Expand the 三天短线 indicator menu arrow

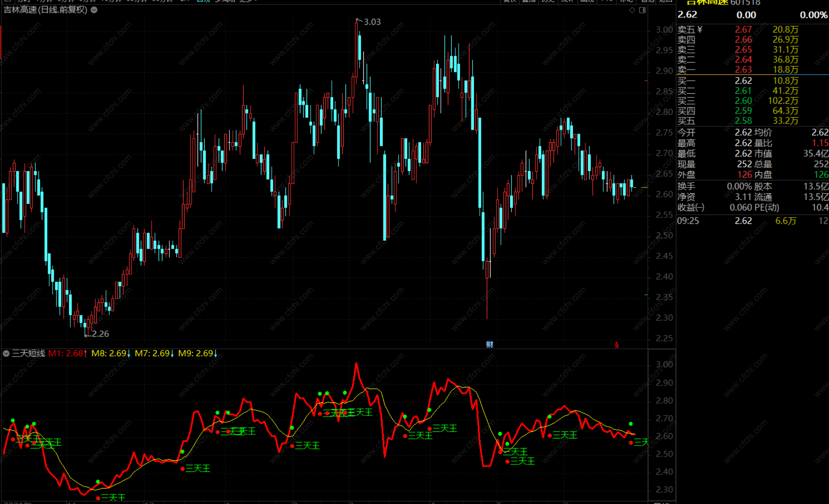click(x=6, y=354)
